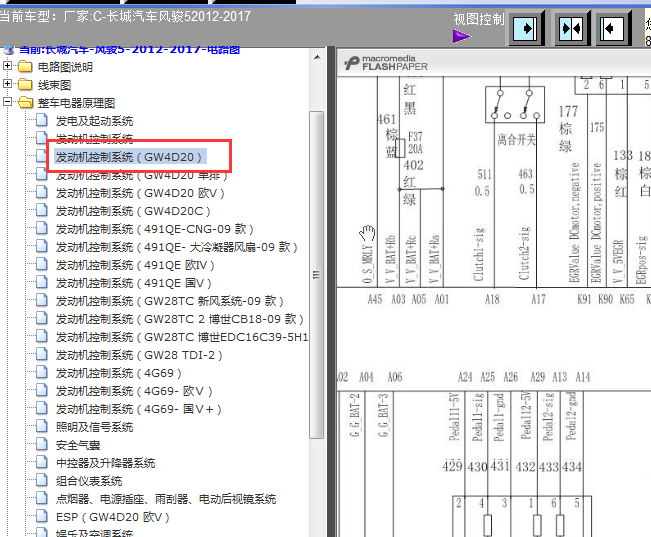
Task: Click the A17 connector pin label
Action: [x=538, y=299]
